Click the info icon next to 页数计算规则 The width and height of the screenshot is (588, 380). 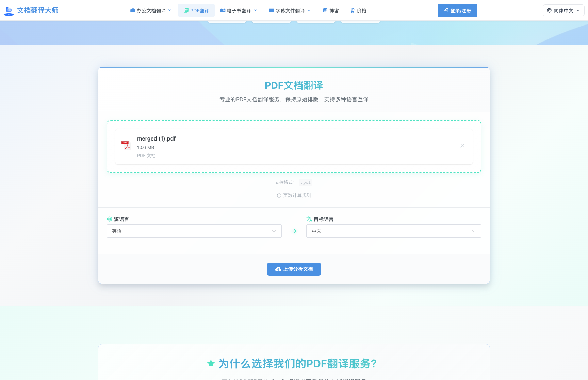click(279, 195)
